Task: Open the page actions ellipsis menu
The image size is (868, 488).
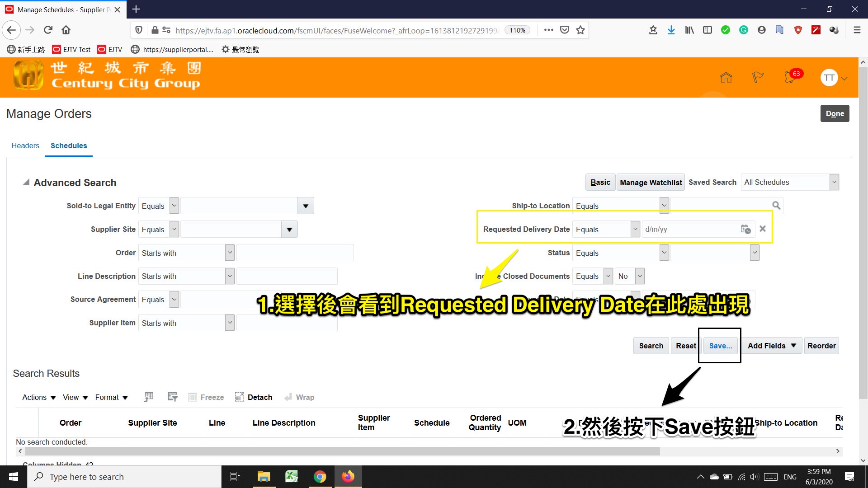Action: (x=549, y=30)
